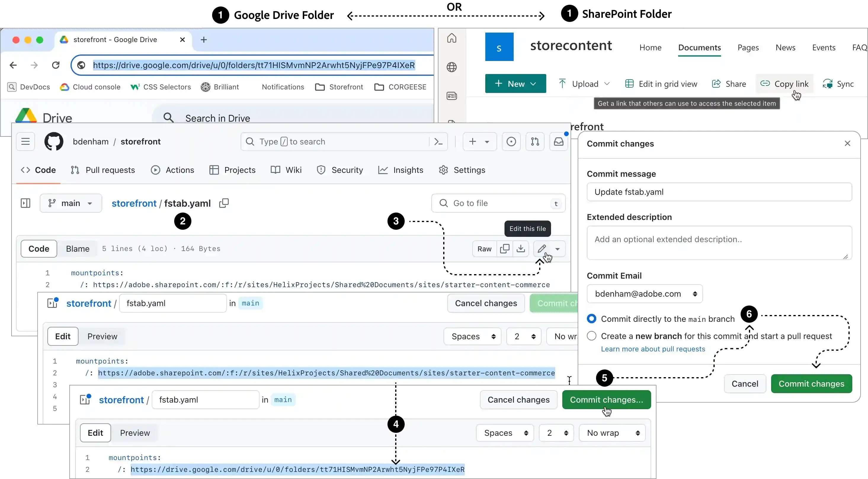
Task: Close the storefront - Google Drive tab
Action: coord(182,40)
